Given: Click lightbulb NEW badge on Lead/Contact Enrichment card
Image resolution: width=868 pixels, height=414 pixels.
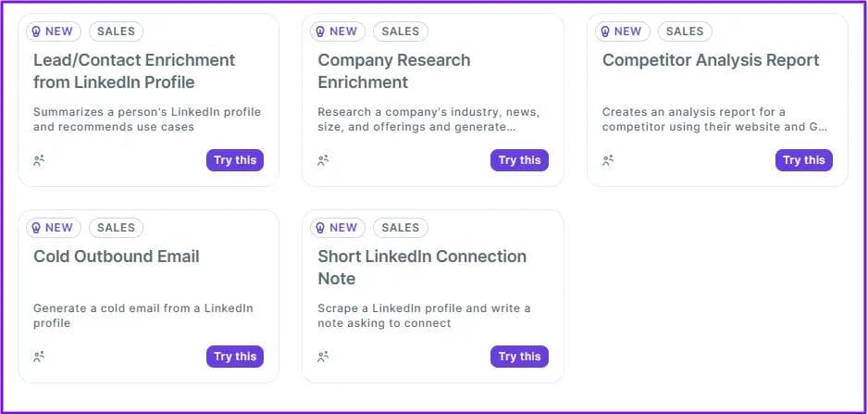Looking at the screenshot, I should click(x=53, y=31).
